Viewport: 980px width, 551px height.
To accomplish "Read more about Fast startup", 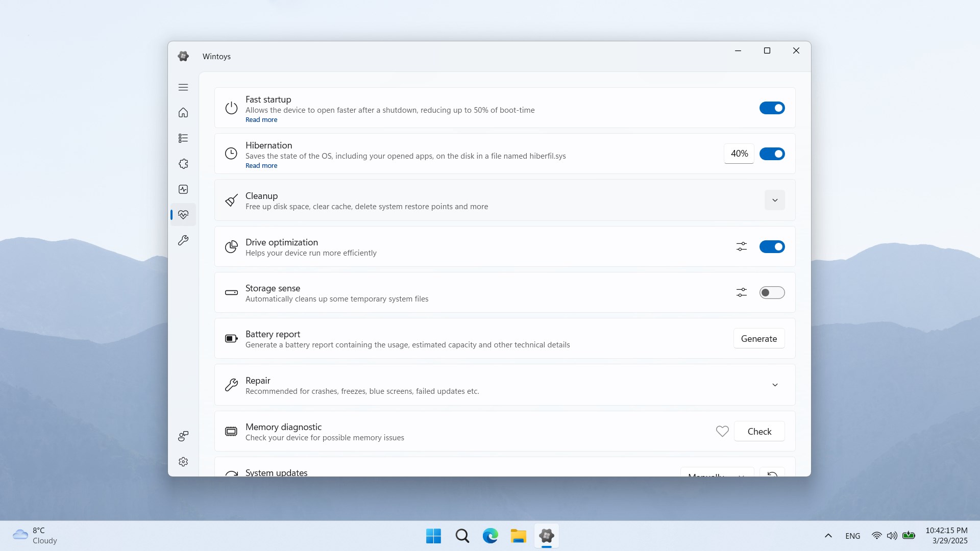I will point(261,119).
